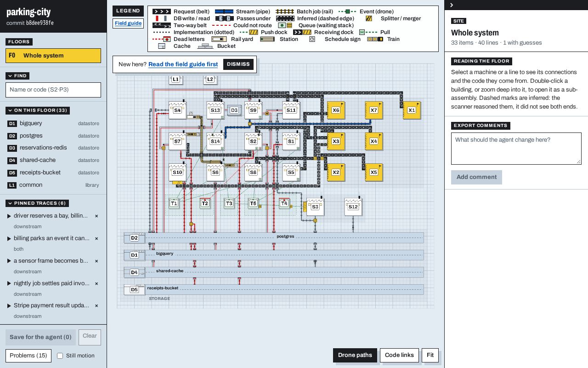The height and width of the screenshot is (368, 588).
Task: Expand the nightly job settles trace
Action: point(9,283)
